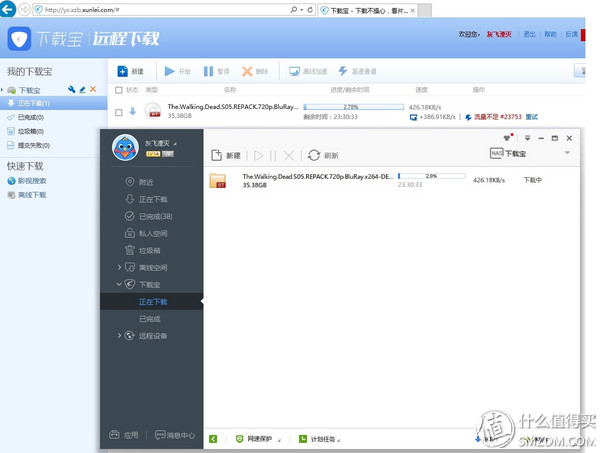Click the 下载宝 shield logo in the header
This screenshot has height=453, width=600.
tap(19, 38)
